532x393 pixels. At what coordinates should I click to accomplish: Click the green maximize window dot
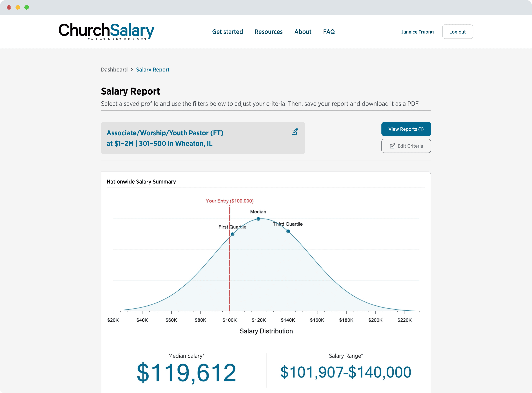coord(27,7)
